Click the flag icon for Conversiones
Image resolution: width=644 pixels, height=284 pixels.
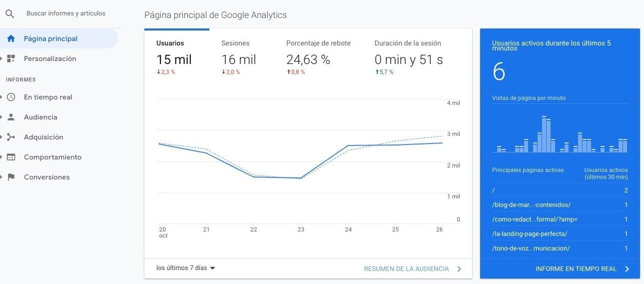click(11, 177)
